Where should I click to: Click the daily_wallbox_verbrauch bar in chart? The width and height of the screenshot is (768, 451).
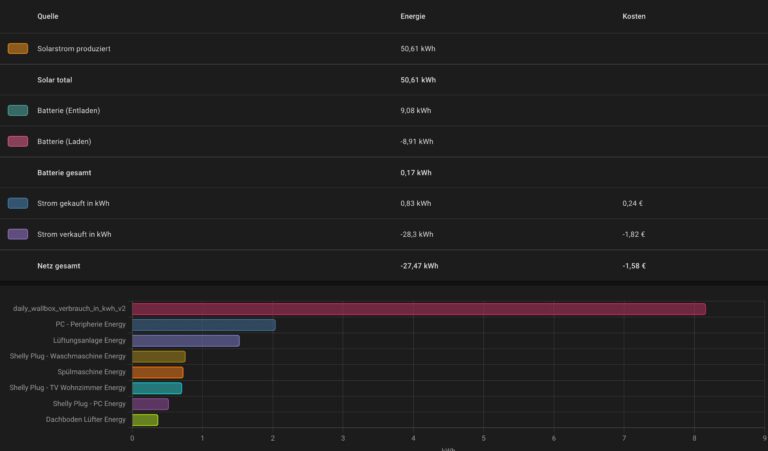tap(419, 309)
